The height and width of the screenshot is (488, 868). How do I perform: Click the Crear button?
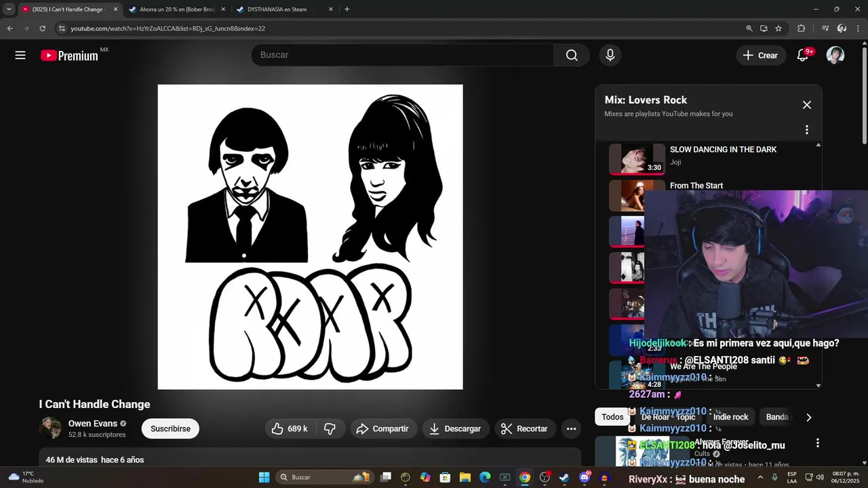tap(761, 56)
